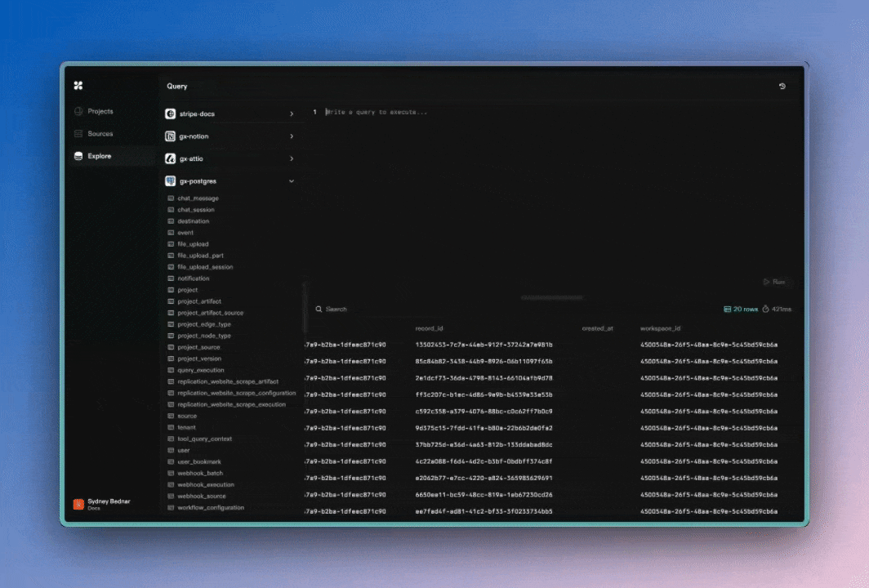
Task: Click the created_at column header
Action: [598, 328]
